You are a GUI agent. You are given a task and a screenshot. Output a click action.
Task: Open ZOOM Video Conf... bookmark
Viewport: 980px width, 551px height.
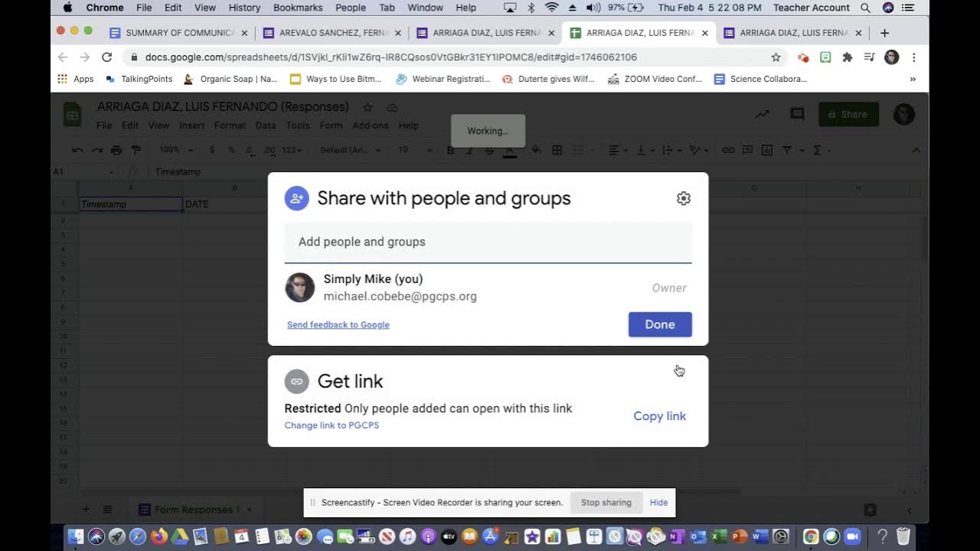pyautogui.click(x=655, y=79)
